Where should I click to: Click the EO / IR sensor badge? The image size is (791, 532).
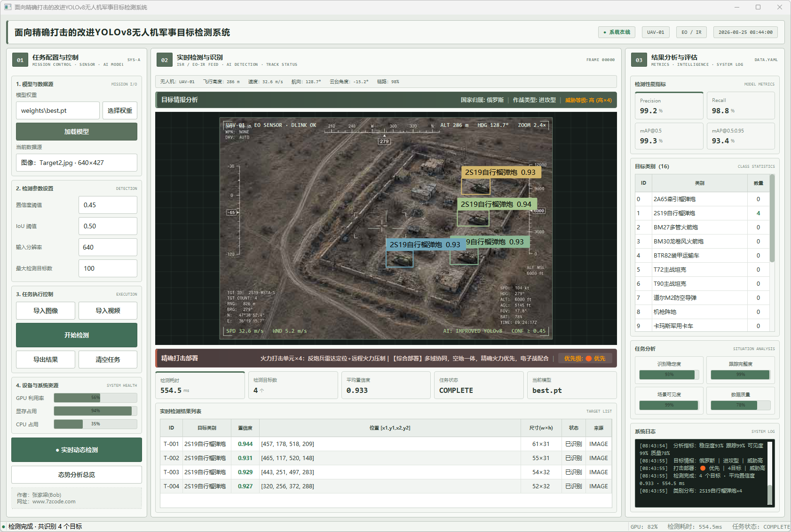point(691,32)
